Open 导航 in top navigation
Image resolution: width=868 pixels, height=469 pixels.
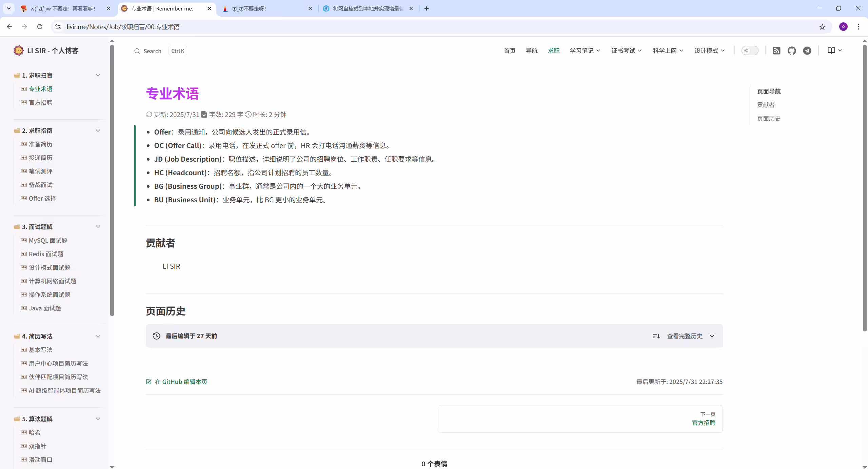[x=532, y=51]
